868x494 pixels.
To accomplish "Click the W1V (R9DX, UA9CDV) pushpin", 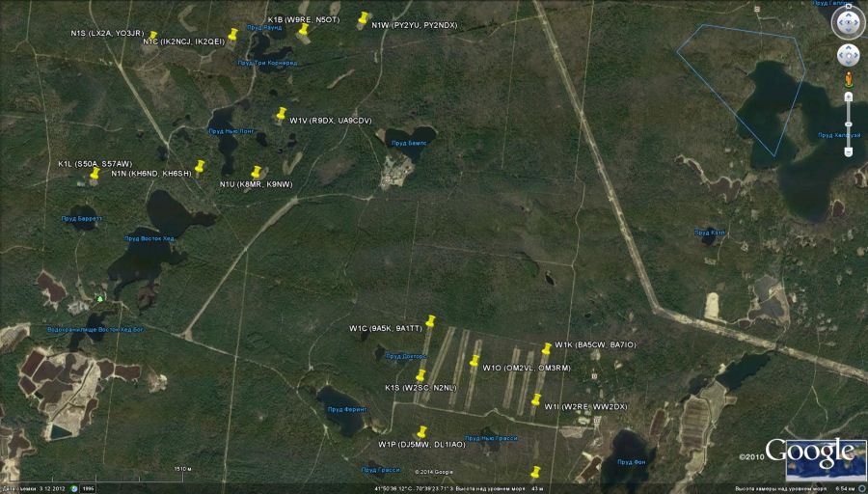I will pos(282,114).
